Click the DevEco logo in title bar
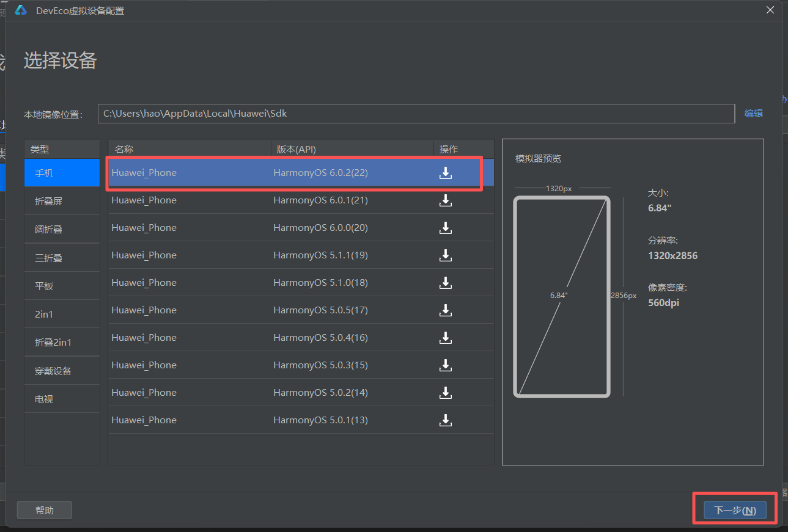The width and height of the screenshot is (788, 532). click(x=21, y=10)
